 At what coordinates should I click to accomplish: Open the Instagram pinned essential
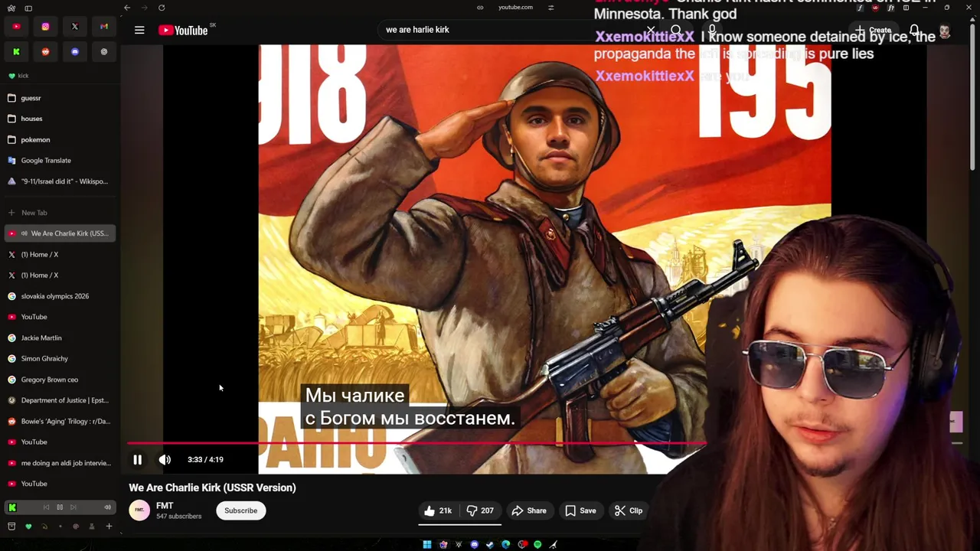45,27
